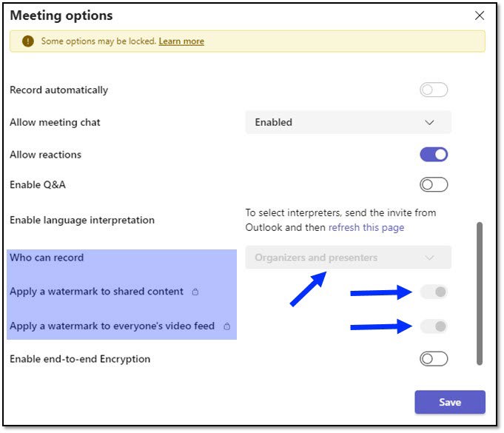
Task: Click the chevron on the Enabled dropdown
Action: pos(430,122)
